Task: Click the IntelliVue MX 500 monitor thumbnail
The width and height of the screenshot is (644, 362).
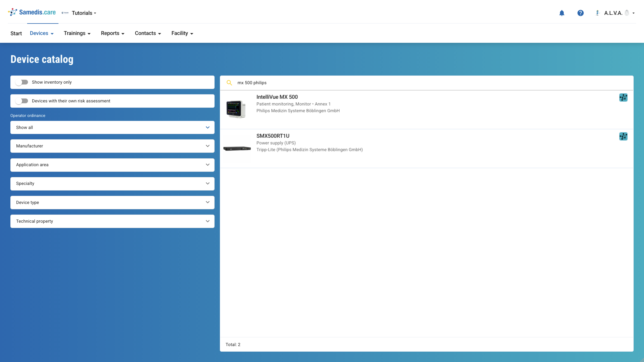Action: 236,109
